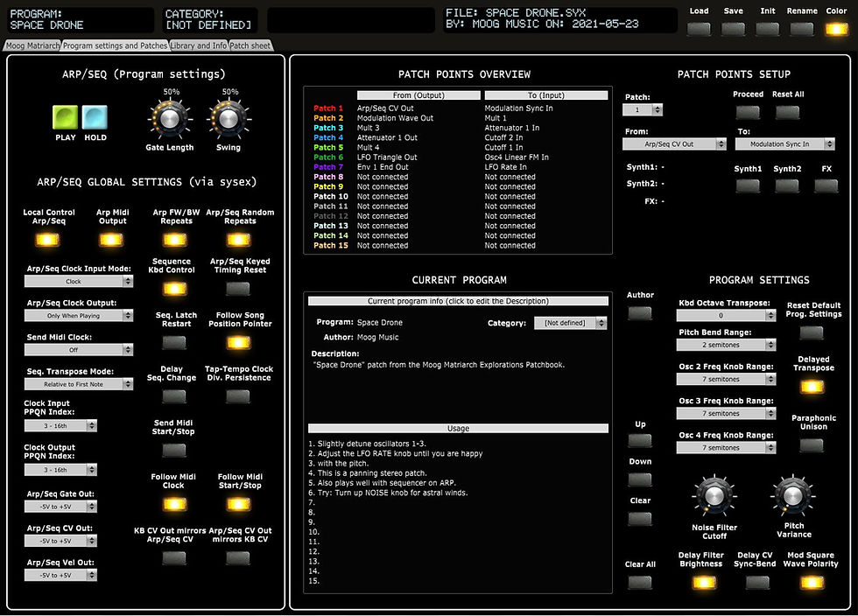Screen dimensions: 858x616
Task: Click the Up button beside Usage list
Action: click(640, 440)
